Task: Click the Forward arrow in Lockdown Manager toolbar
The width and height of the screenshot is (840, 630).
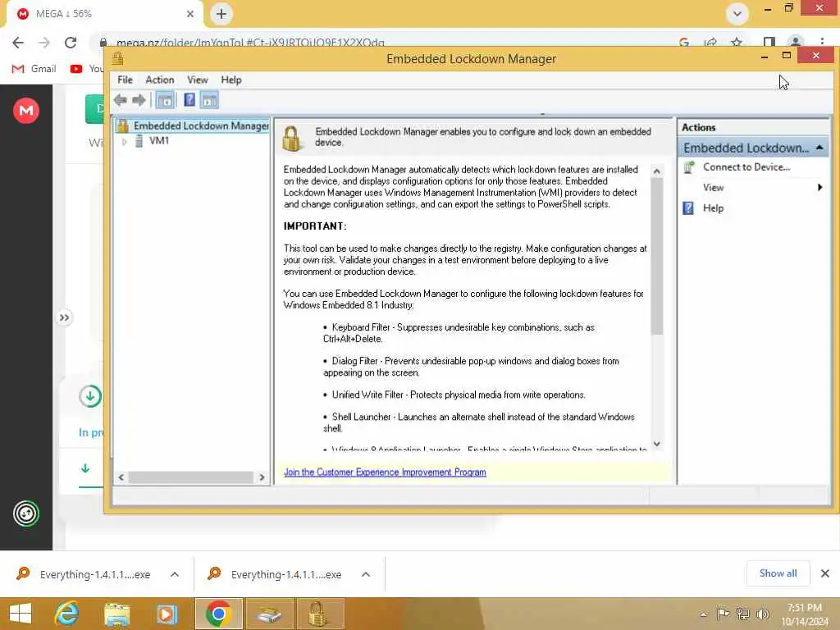Action: 139,100
